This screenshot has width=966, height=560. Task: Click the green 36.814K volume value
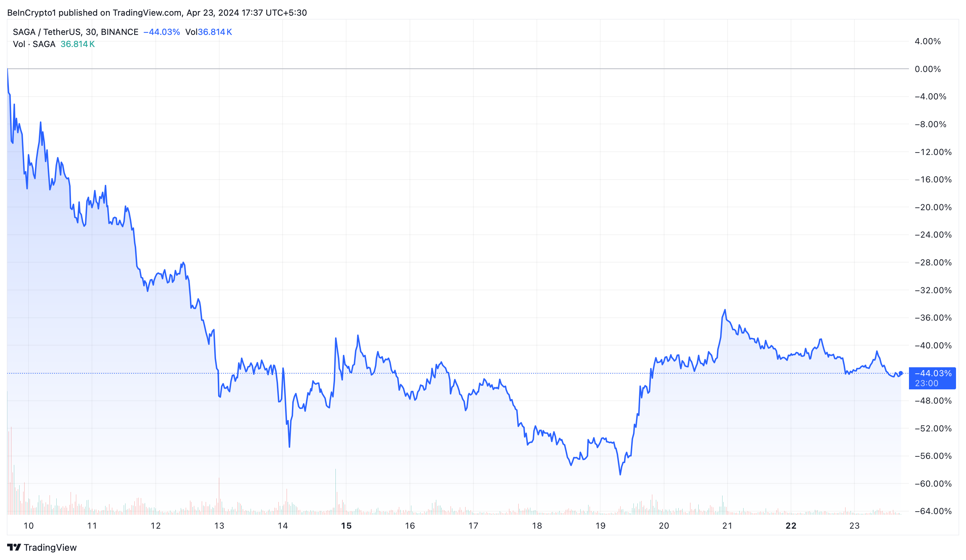point(77,45)
